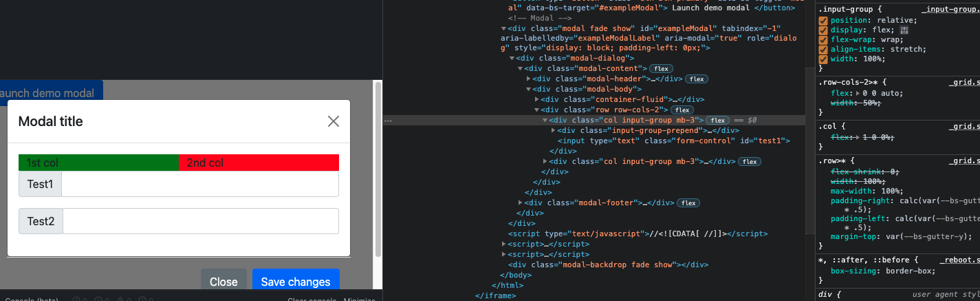The image size is (980, 301).
Task: Collapse the modal-dialog div node
Action: pos(512,59)
